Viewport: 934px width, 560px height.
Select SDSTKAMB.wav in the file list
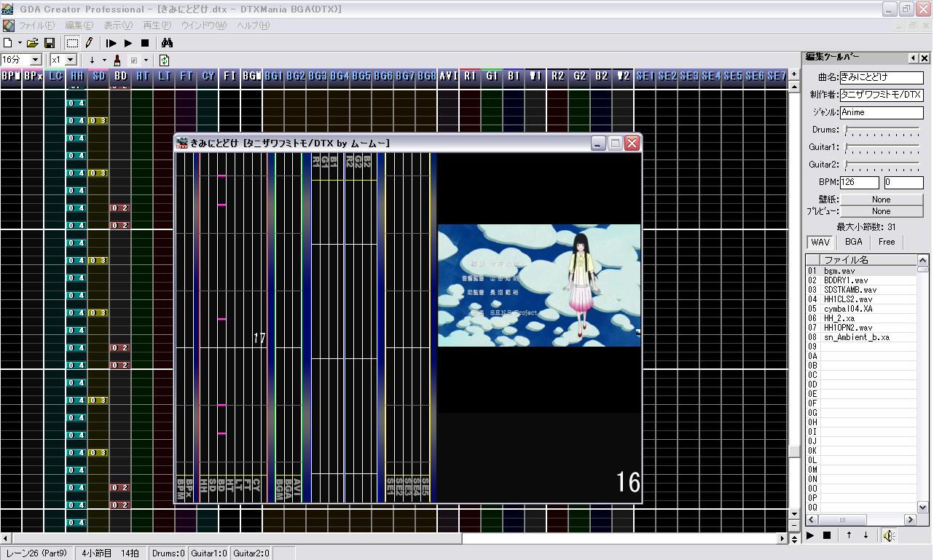click(861, 290)
